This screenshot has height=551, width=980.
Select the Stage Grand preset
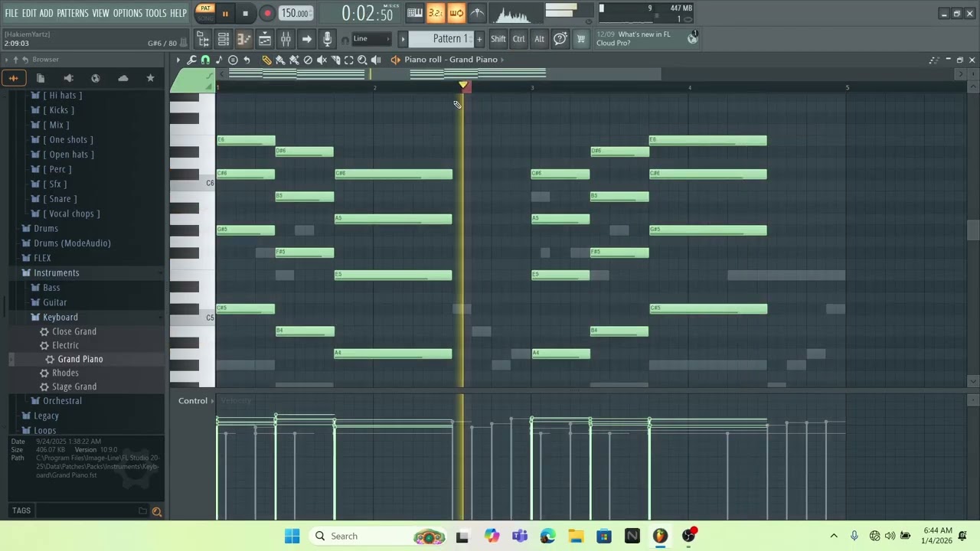point(74,386)
